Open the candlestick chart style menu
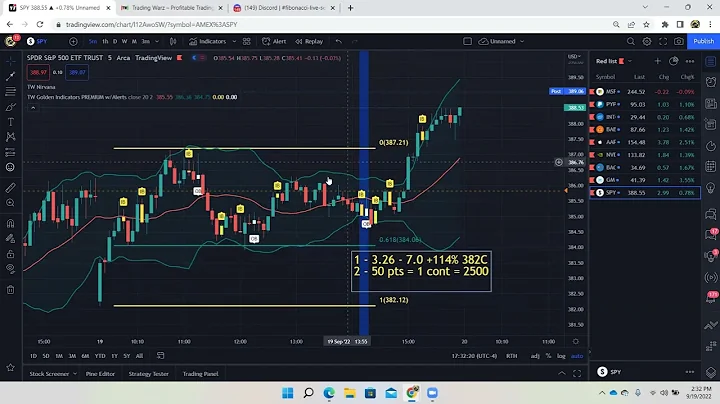720x404 pixels. 173,41
